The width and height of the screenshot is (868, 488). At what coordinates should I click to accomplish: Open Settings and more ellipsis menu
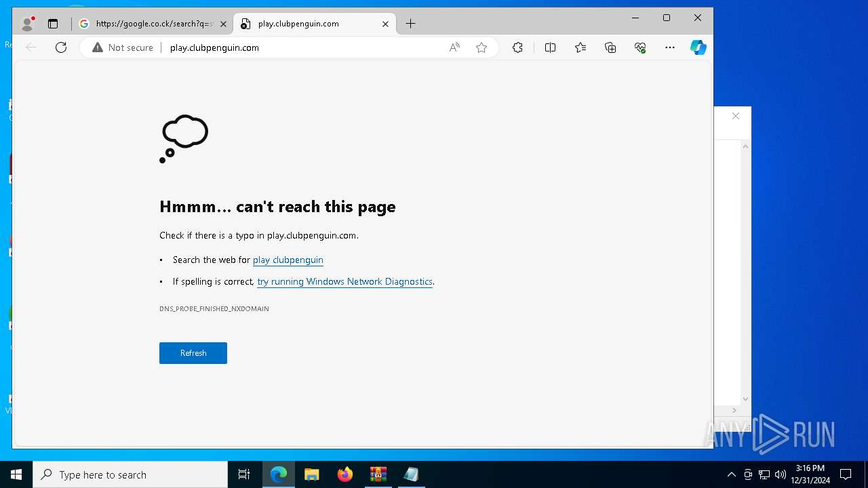670,47
